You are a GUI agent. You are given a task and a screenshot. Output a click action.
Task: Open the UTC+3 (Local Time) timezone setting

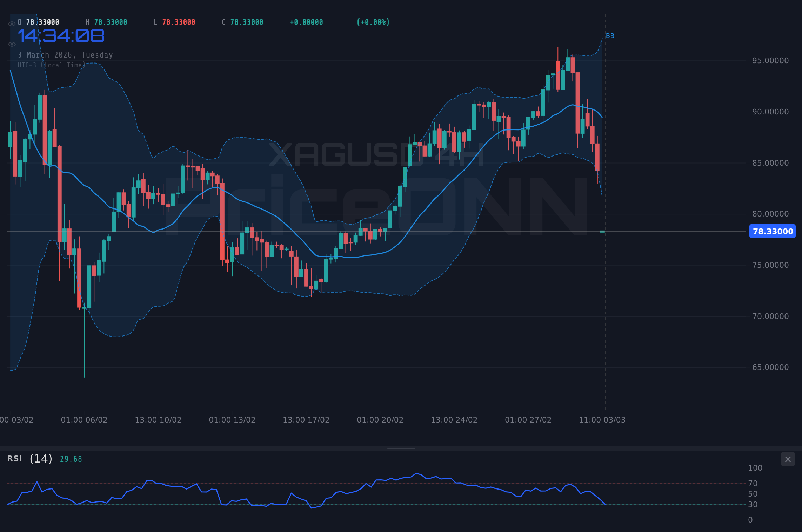51,65
